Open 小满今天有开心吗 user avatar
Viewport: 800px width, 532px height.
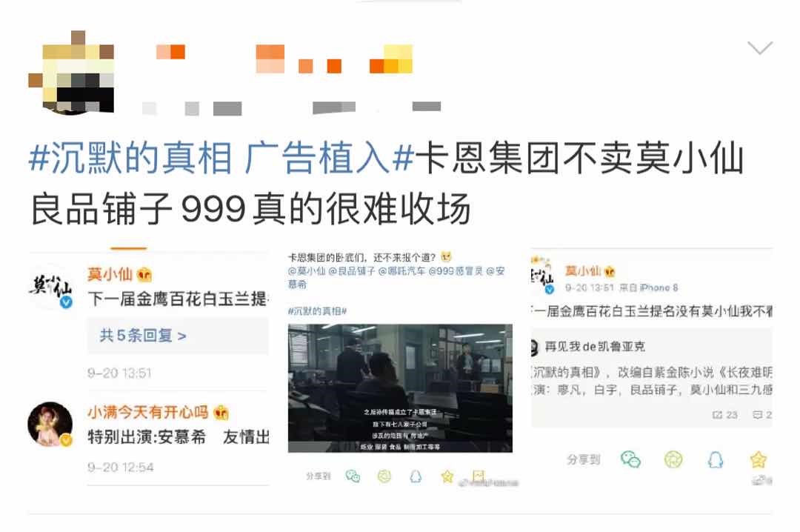coord(50,425)
